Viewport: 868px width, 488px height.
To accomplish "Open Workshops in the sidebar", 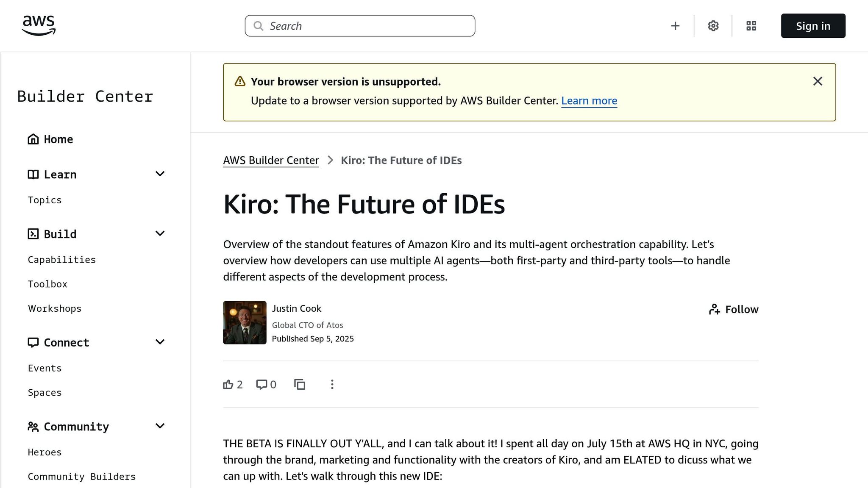I will (x=55, y=308).
